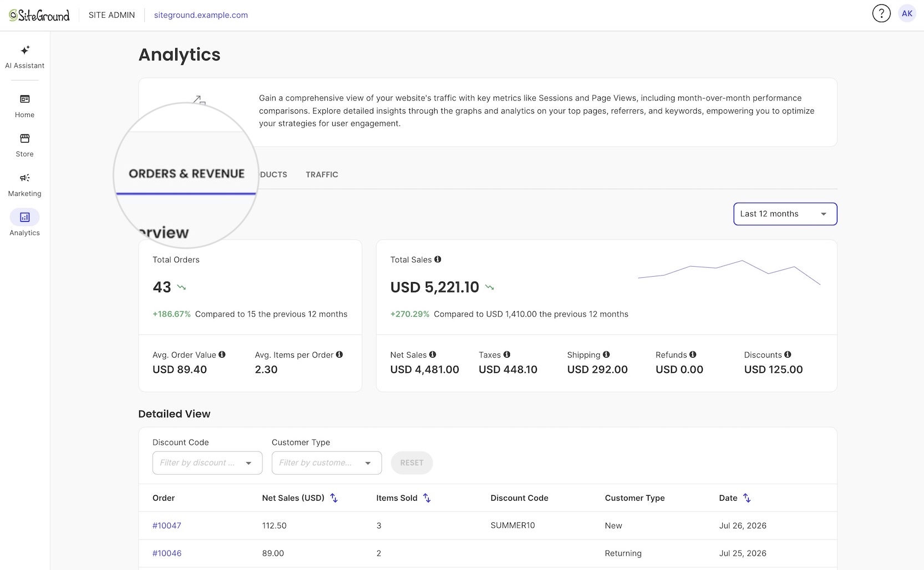
Task: Click the +270.29% sales change value
Action: pos(410,314)
